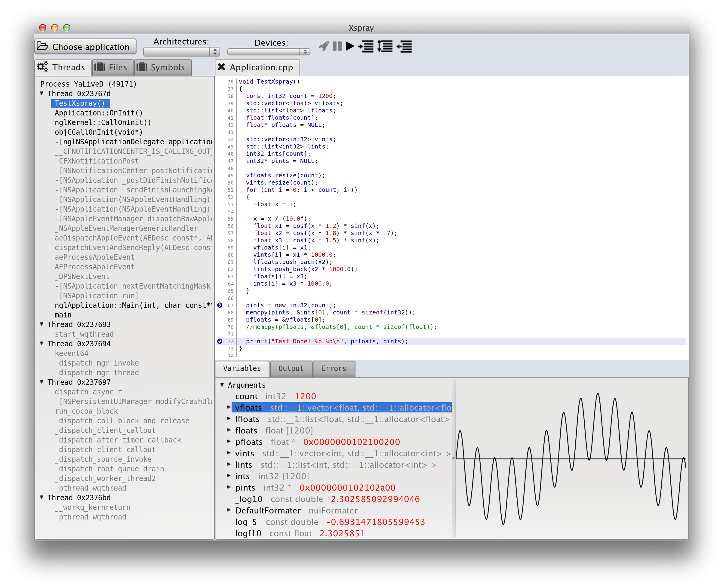Click the folder icon on Choose application
Viewport: 723px width, 588px height.
[43, 46]
